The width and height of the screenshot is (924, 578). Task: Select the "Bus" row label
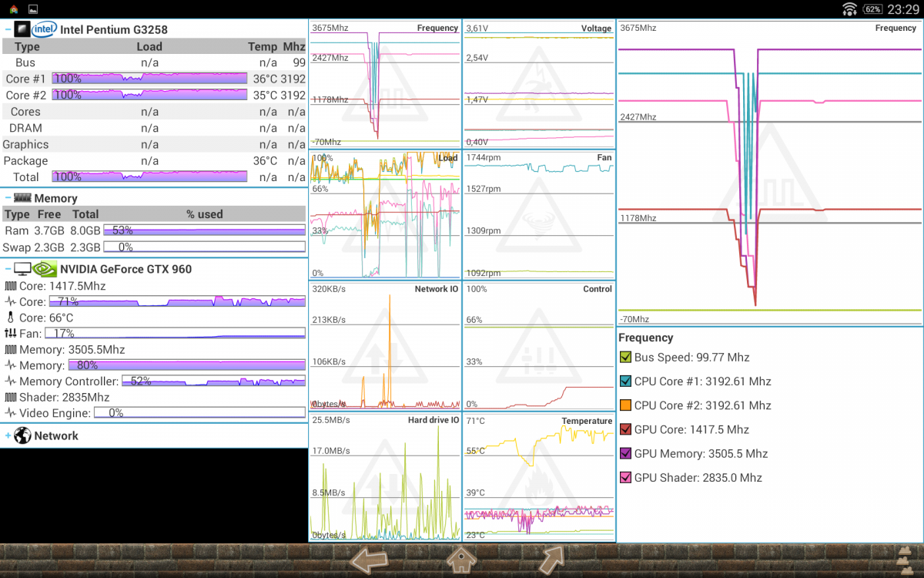(25, 62)
